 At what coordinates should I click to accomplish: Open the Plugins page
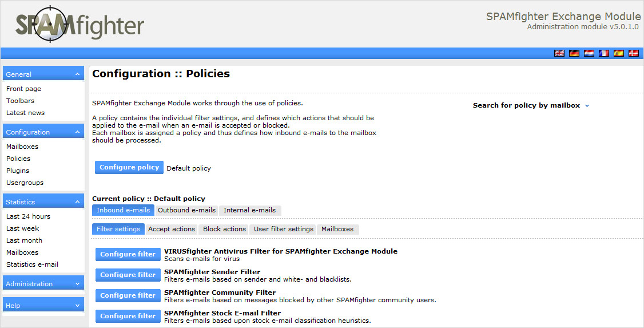tap(18, 171)
